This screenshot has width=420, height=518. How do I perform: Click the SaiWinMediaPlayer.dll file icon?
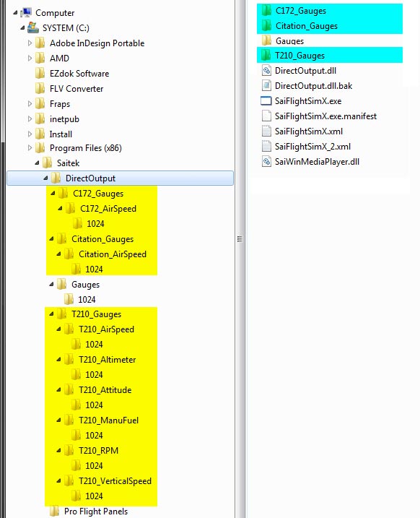coord(266,162)
